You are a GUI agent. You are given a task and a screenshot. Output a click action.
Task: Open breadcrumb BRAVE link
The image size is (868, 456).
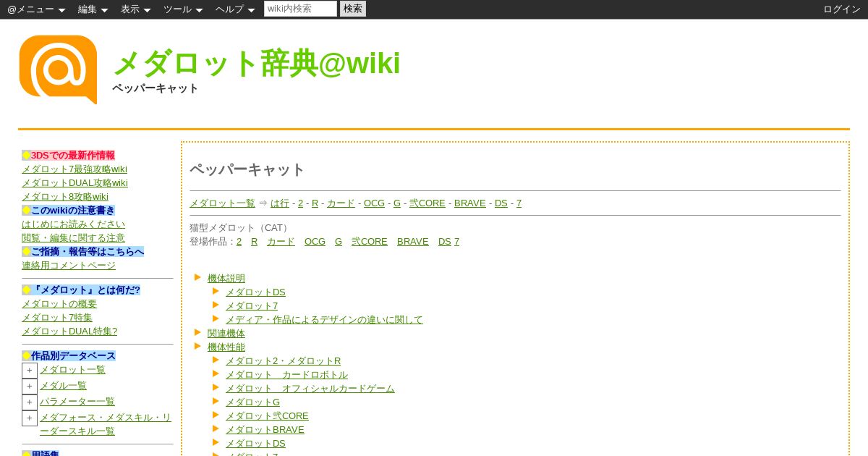tap(470, 203)
